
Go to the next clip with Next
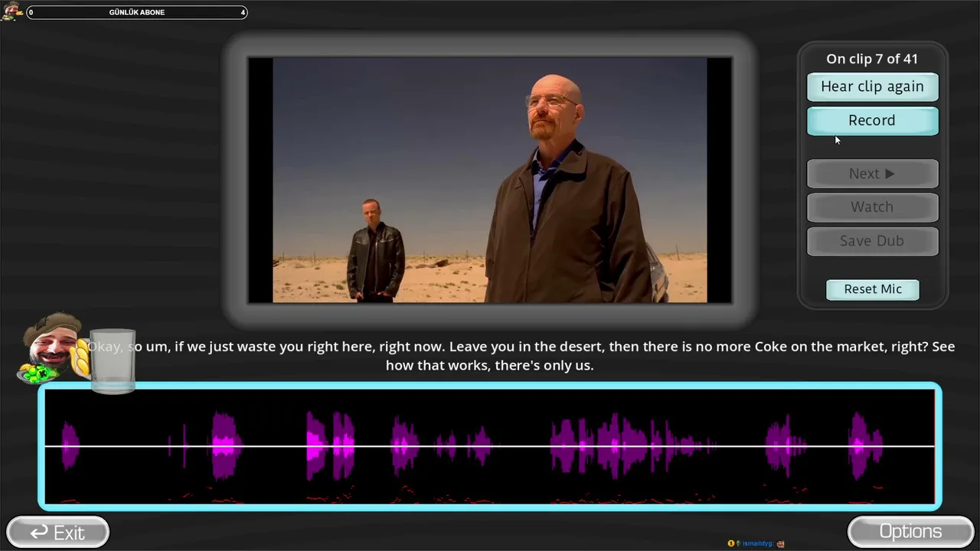[872, 174]
